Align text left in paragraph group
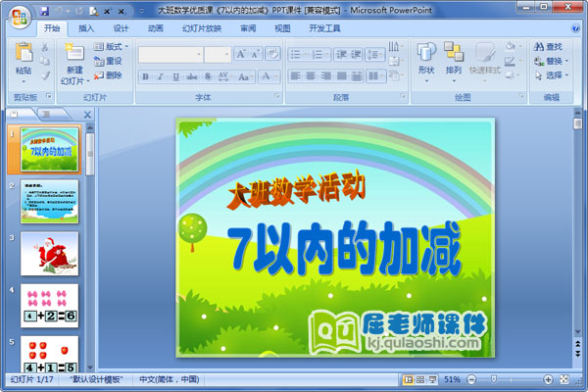 tap(296, 76)
